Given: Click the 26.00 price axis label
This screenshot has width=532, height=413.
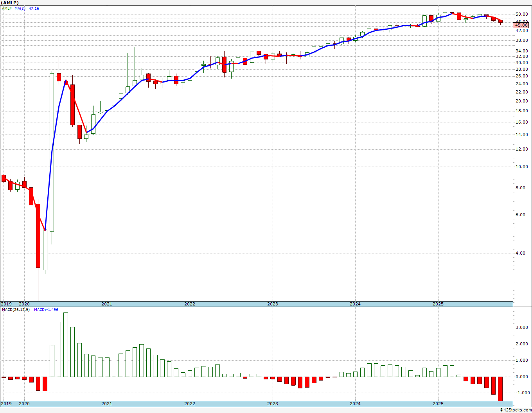Looking at the screenshot, I should click(522, 76).
